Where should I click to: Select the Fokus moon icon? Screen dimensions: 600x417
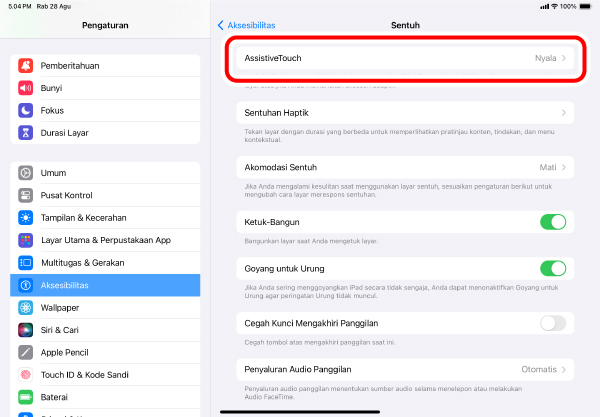point(26,111)
